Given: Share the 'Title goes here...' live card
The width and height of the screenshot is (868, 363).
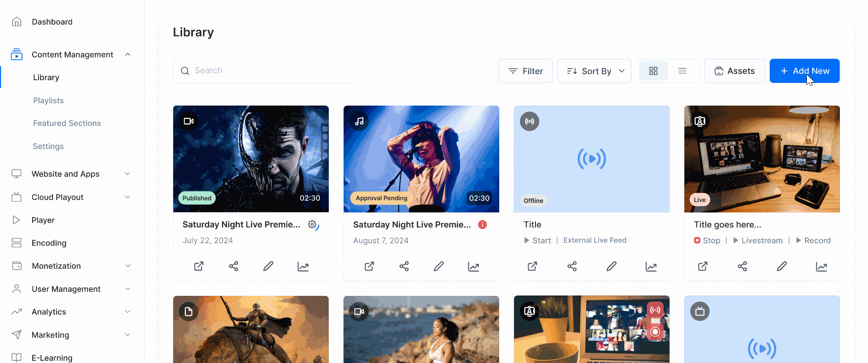Looking at the screenshot, I should pyautogui.click(x=743, y=266).
